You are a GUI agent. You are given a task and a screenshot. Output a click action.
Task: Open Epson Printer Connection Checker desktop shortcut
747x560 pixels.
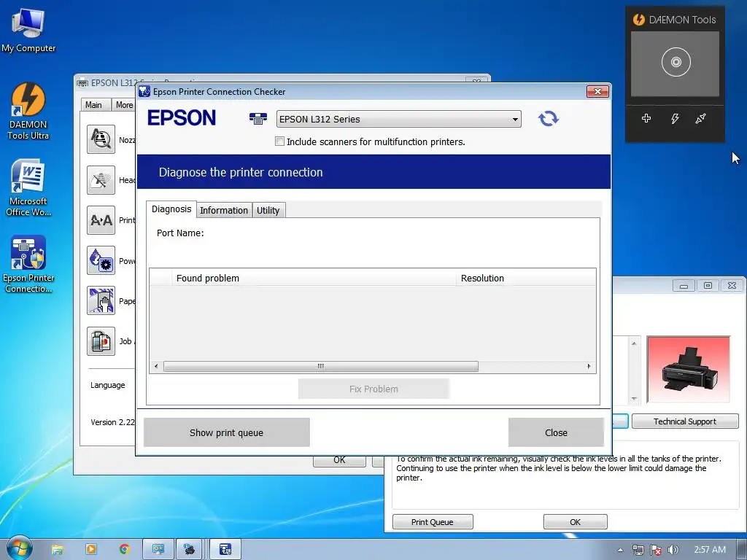point(28,264)
